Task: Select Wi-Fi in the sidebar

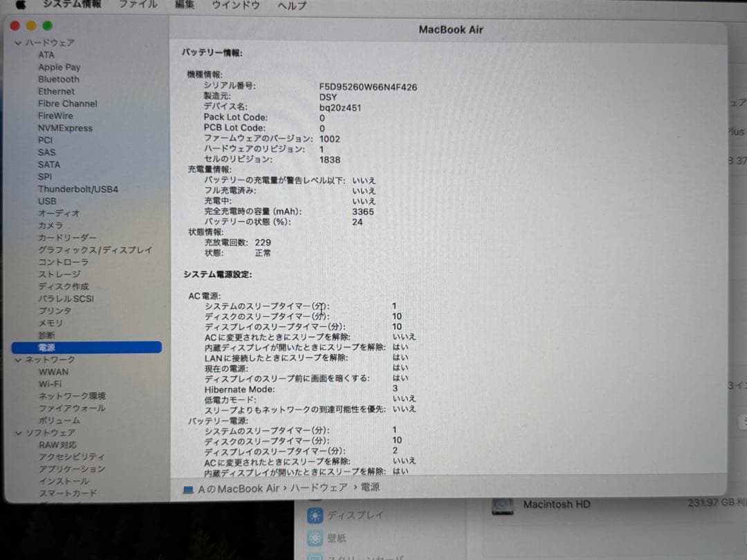Action: [52, 384]
